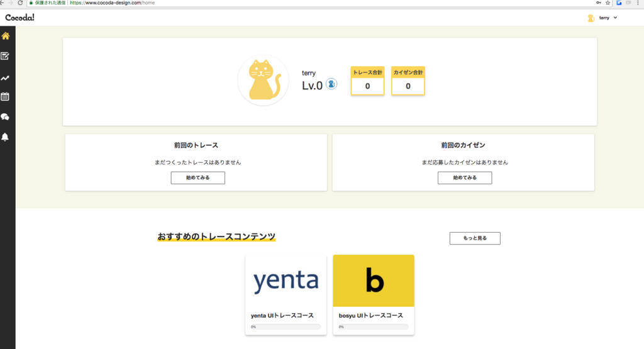The width and height of the screenshot is (644, 349).
Task: Click the bookmark star icon
Action: coord(608,3)
